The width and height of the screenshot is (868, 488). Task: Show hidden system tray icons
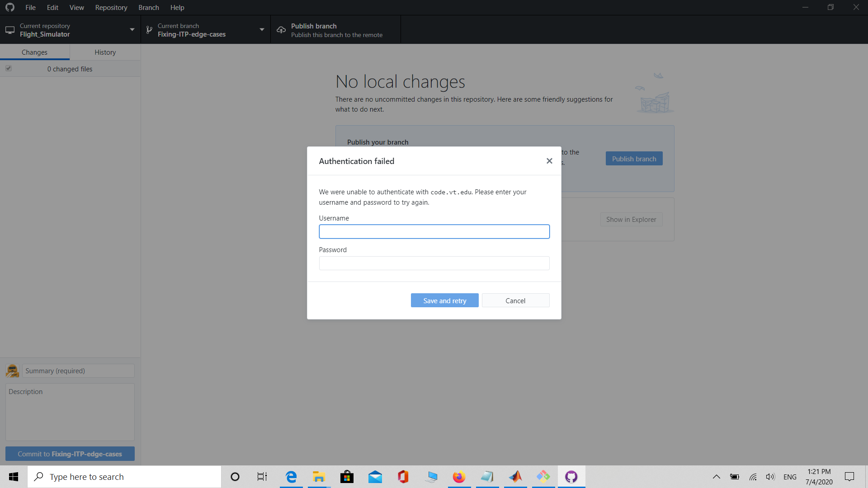point(717,477)
